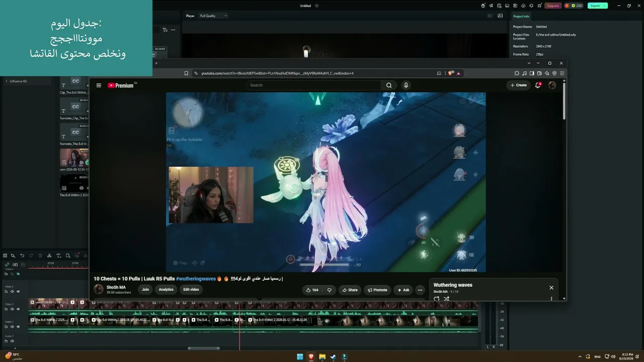Bookmark the page in the address bar
The height and width of the screenshot is (362, 644).
pos(186,73)
